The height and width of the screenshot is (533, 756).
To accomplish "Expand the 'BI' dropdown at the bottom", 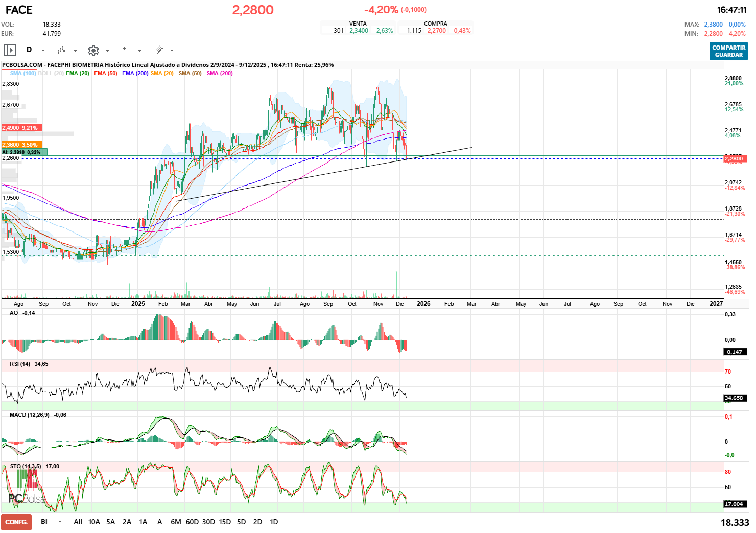I will (x=59, y=522).
